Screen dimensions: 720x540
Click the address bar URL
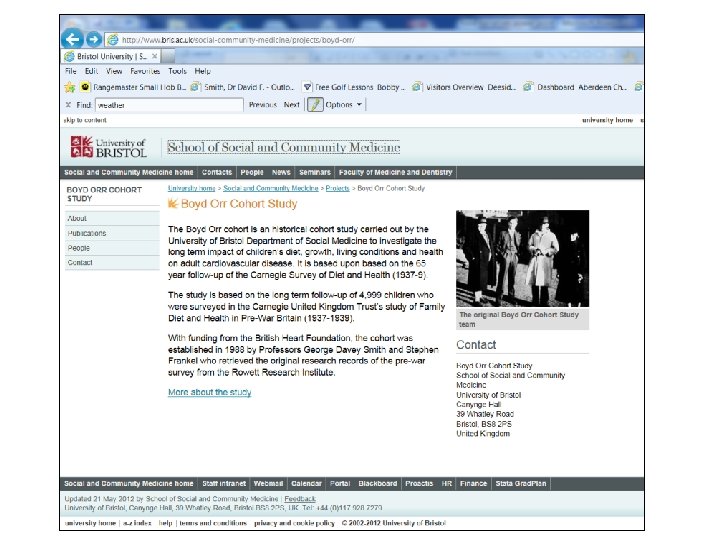click(238, 40)
